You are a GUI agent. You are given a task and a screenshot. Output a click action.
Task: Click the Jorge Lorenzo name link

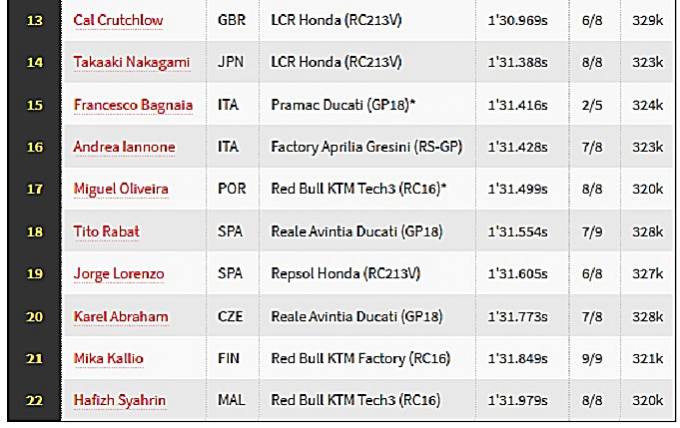coord(118,274)
